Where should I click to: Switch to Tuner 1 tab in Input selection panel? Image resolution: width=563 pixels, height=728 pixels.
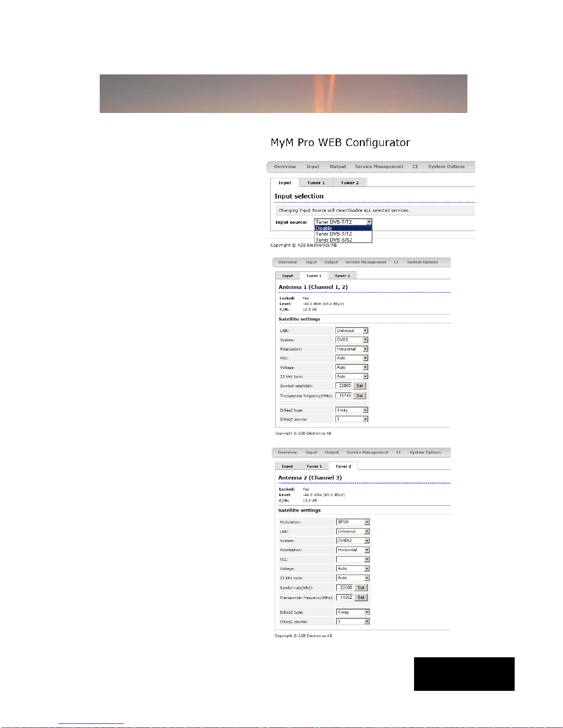coord(316,183)
